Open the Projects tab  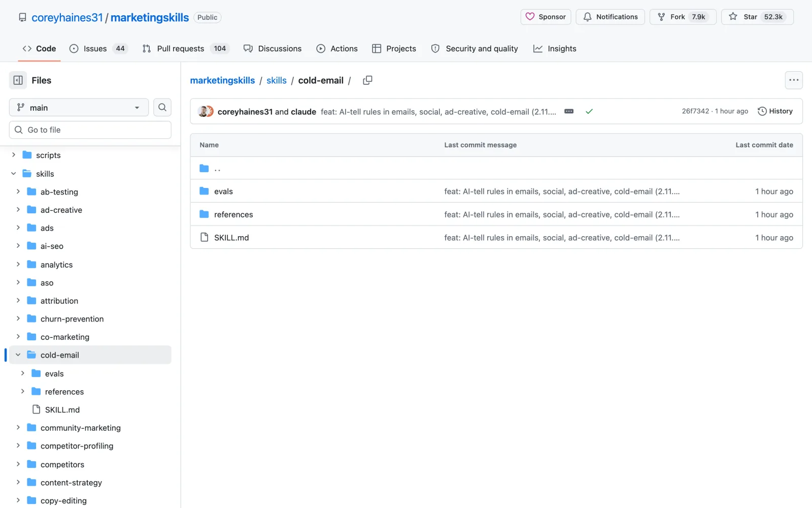tap(394, 49)
